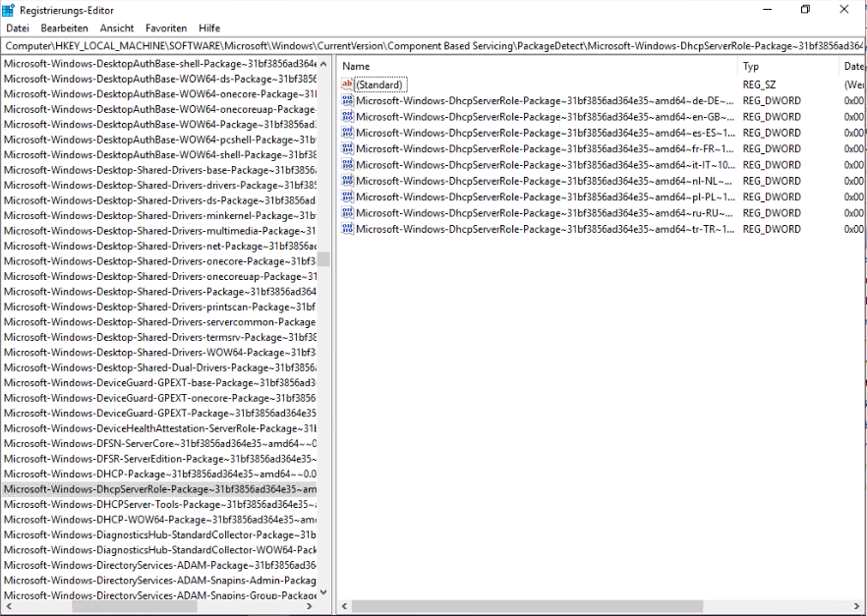The height and width of the screenshot is (616, 867).
Task: Click the (Standard) string value icon
Action: (x=346, y=84)
